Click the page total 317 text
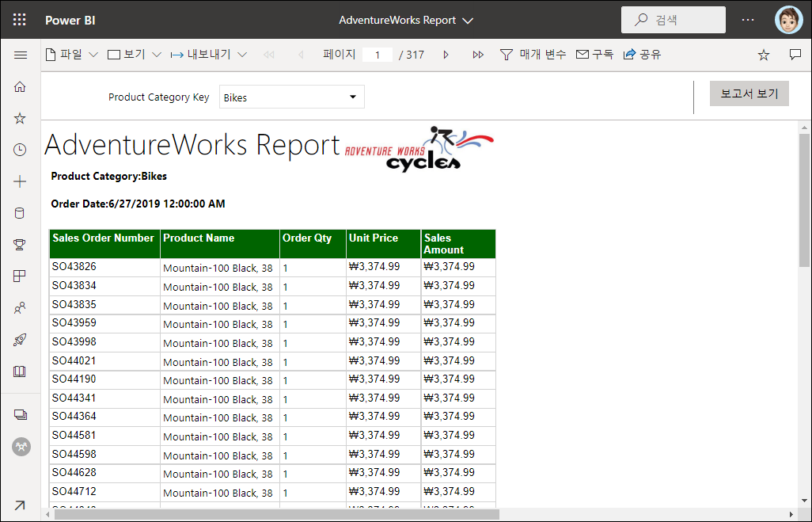Viewport: 812px width, 522px height. click(x=412, y=55)
